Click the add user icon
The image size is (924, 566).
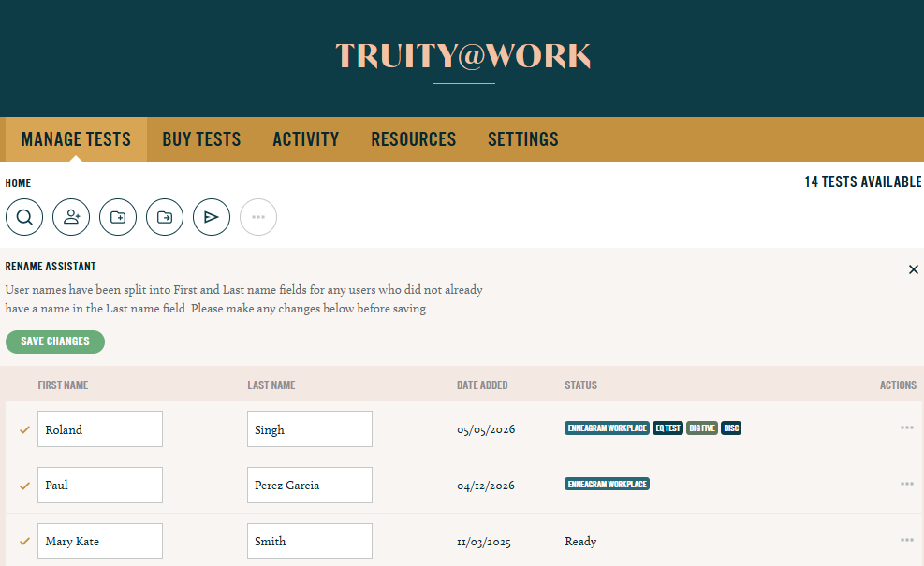tap(71, 217)
